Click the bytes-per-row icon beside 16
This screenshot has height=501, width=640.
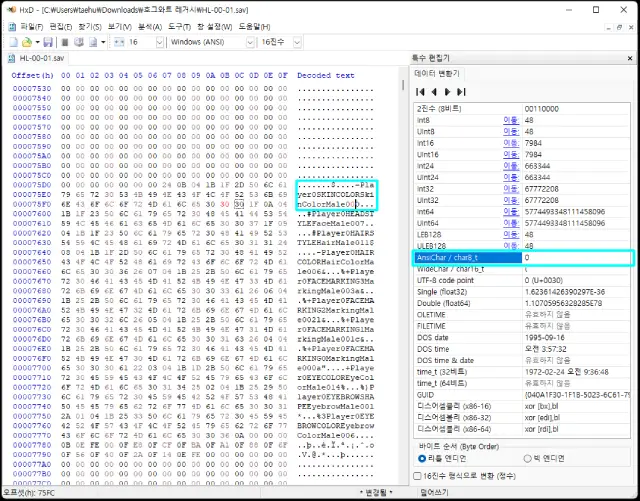pos(119,42)
